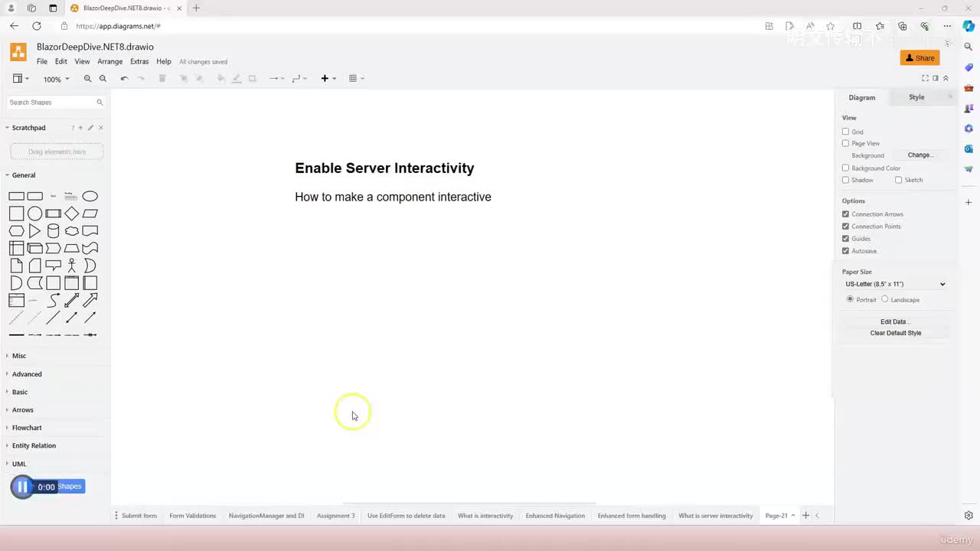Pick the Parallelogram shape

pyautogui.click(x=90, y=214)
